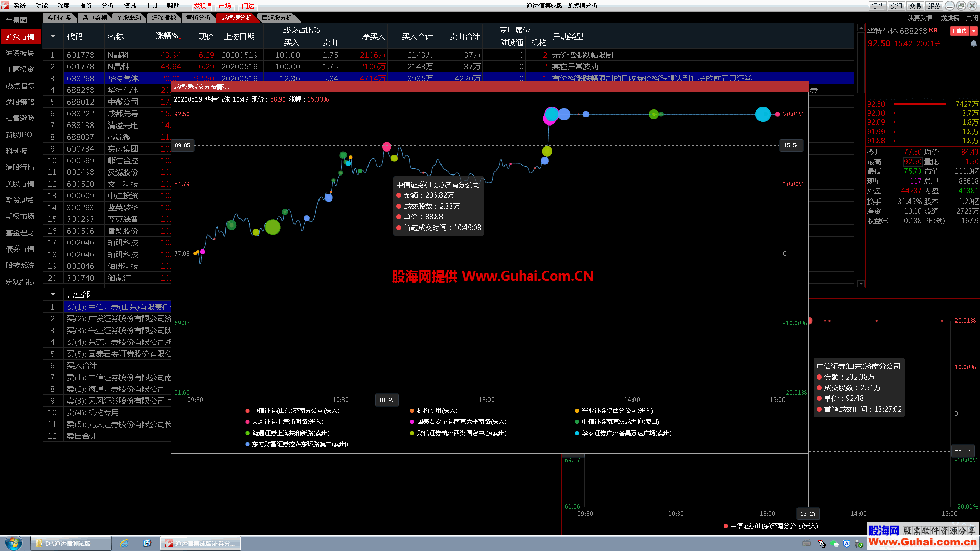This screenshot has height=551, width=980.
Task: Open the Windows Start button
Action: click(14, 543)
